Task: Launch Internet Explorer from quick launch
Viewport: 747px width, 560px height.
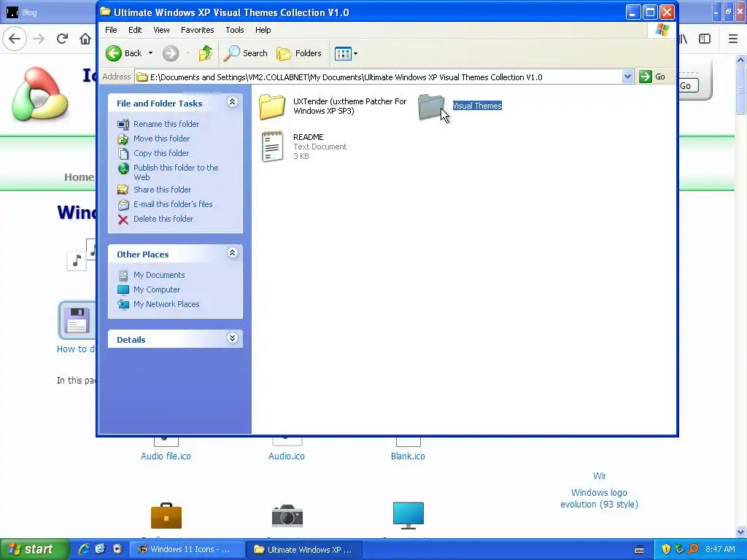Action: [x=84, y=549]
